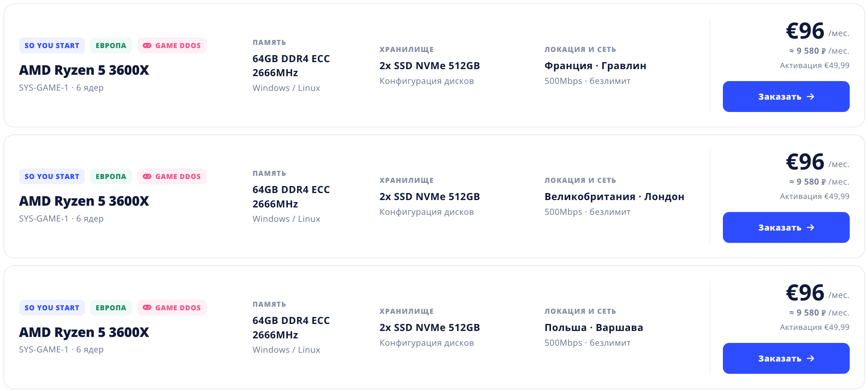This screenshot has width=868, height=391.
Task: Click the AMD Ryzen 5 3600X title in the Польша card
Action: [x=84, y=332]
